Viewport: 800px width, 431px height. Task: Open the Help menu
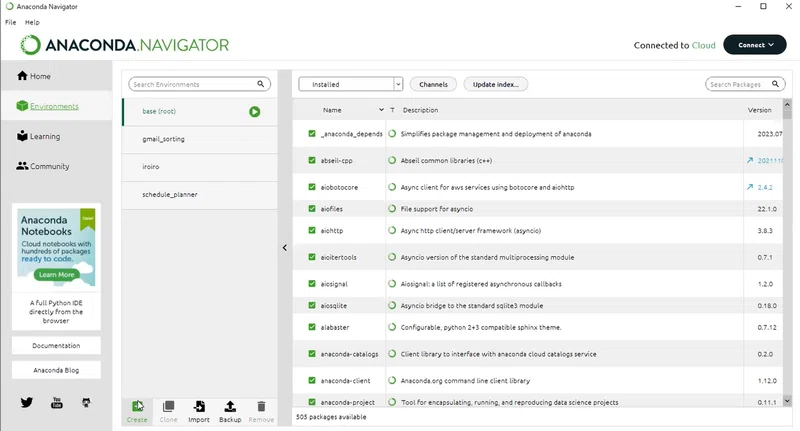32,22
